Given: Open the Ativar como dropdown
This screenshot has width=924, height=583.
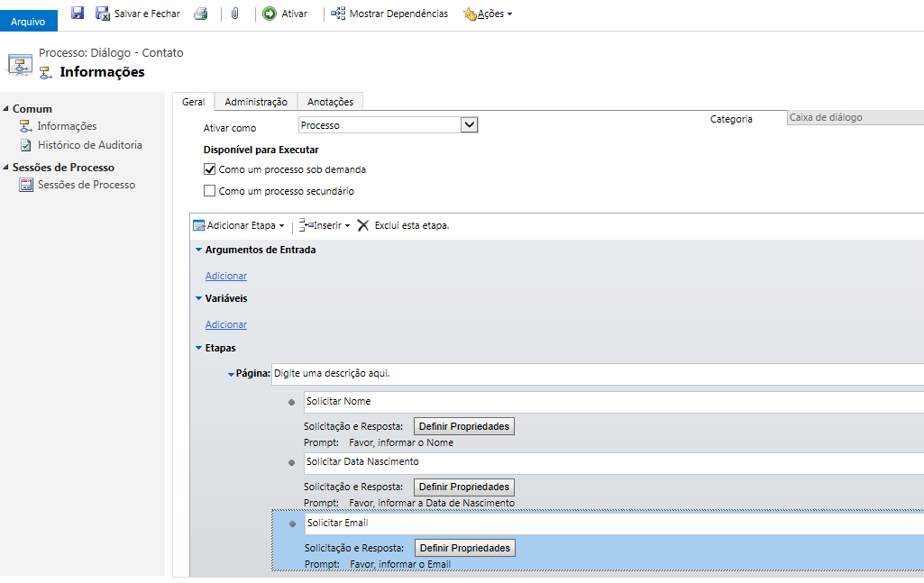Looking at the screenshot, I should [469, 125].
